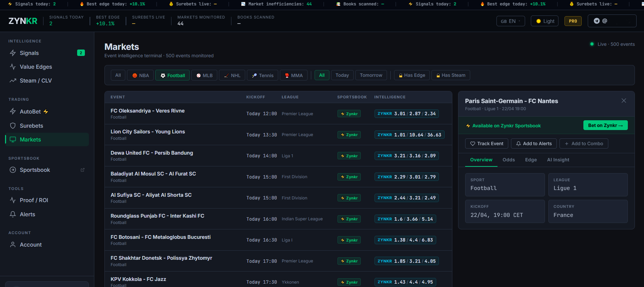Open FC Botosani - FC Metaloglobus Bucuresti event

coord(278,240)
